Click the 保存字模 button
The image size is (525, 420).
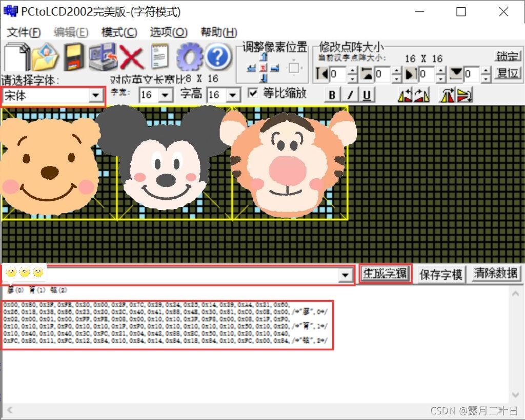440,275
